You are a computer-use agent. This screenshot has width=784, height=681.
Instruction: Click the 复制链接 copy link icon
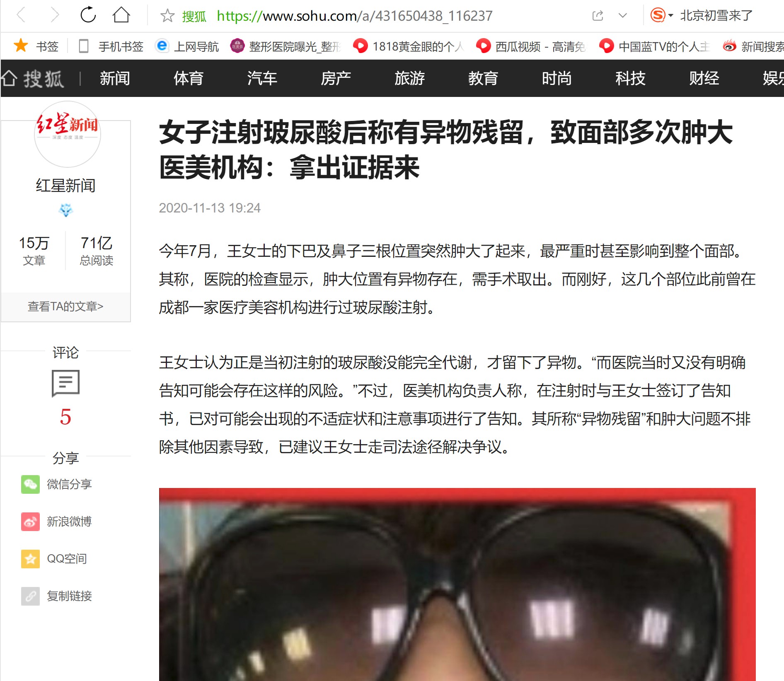coord(30,596)
